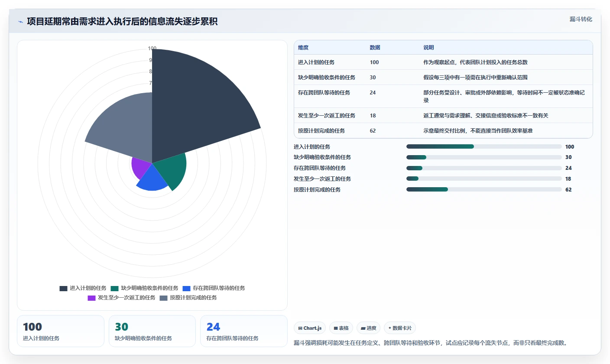The width and height of the screenshot is (610, 364).
Task: Click description 假设每三项中有一项需在执行中重新确认范围
Action: coord(475,78)
